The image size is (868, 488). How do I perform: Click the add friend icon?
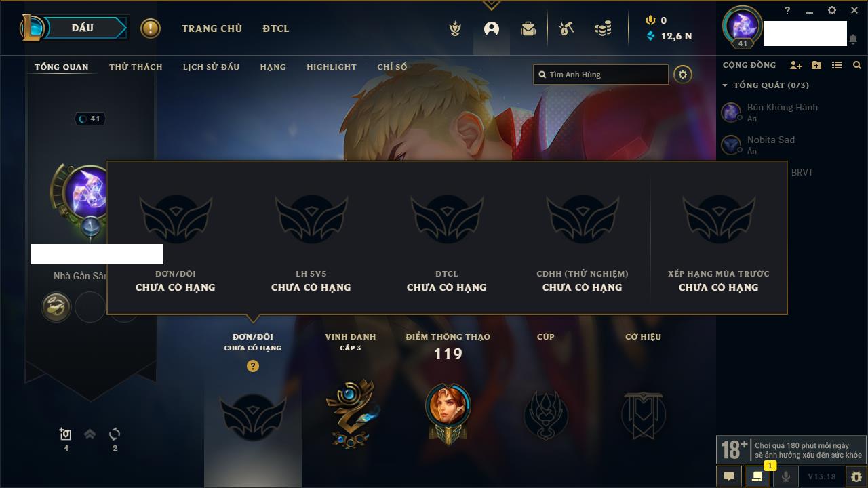coord(796,65)
